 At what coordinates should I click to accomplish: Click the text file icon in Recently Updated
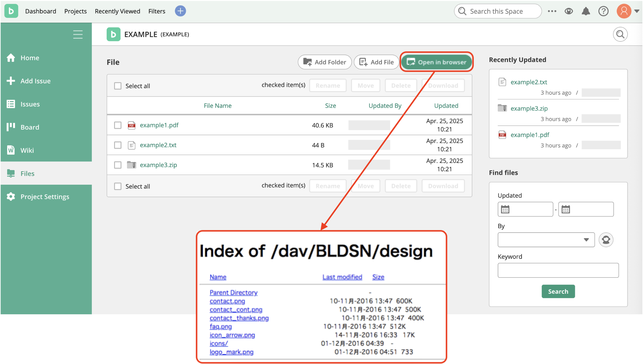502,82
